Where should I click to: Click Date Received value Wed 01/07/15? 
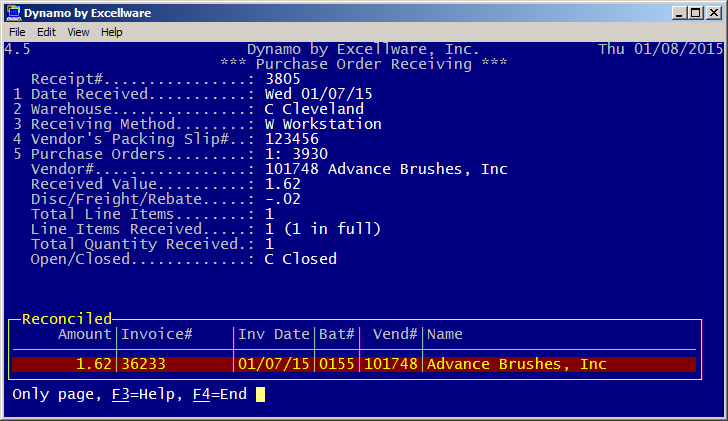pyautogui.click(x=318, y=94)
